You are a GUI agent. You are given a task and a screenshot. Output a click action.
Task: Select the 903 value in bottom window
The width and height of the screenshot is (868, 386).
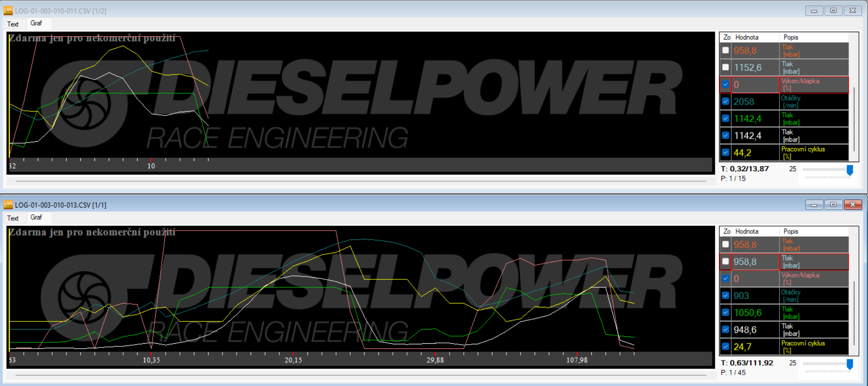[756, 296]
